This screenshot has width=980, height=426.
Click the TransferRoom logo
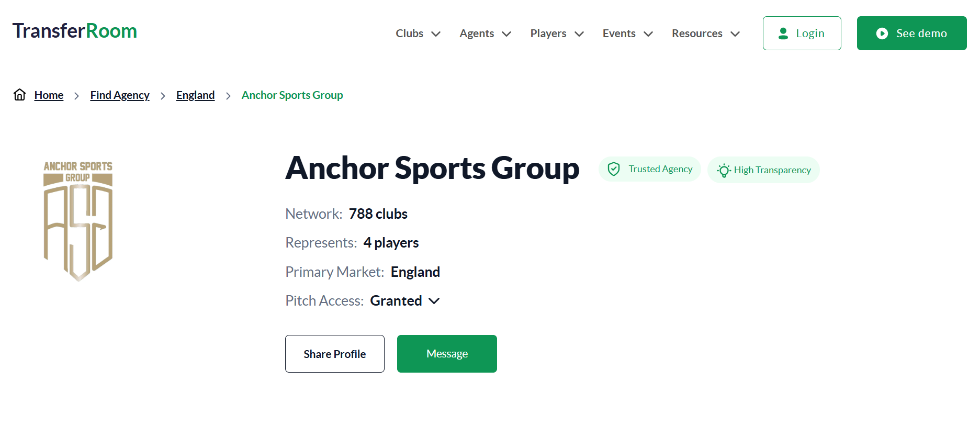[x=75, y=31]
